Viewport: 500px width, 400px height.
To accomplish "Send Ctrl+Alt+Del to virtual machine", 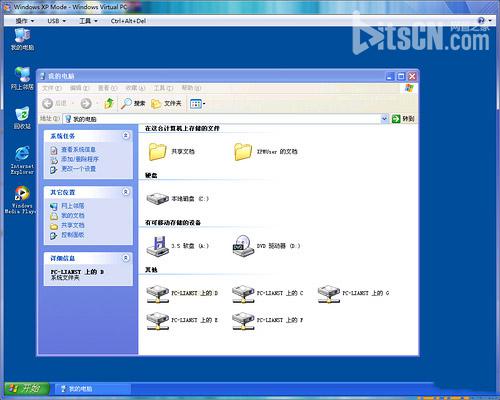I will tap(128, 21).
